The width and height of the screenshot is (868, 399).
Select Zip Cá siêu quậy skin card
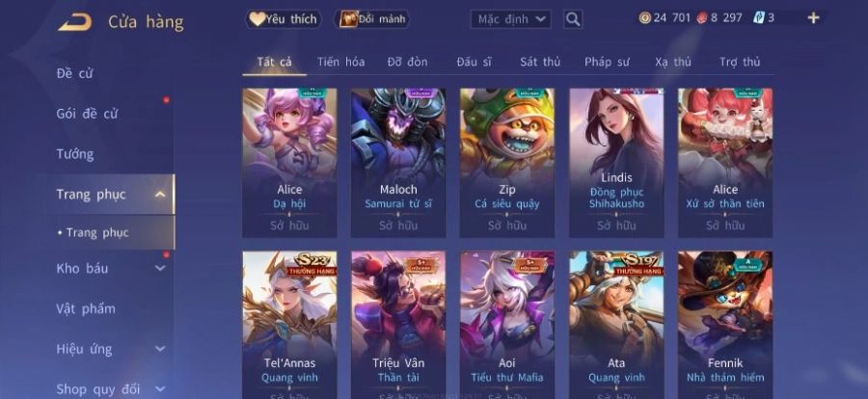point(507,163)
